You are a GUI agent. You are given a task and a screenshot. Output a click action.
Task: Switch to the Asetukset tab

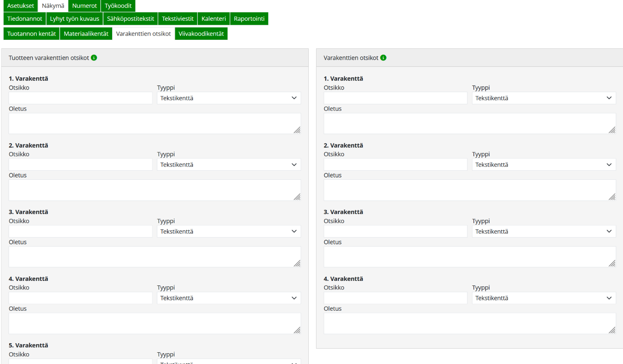[x=20, y=6]
